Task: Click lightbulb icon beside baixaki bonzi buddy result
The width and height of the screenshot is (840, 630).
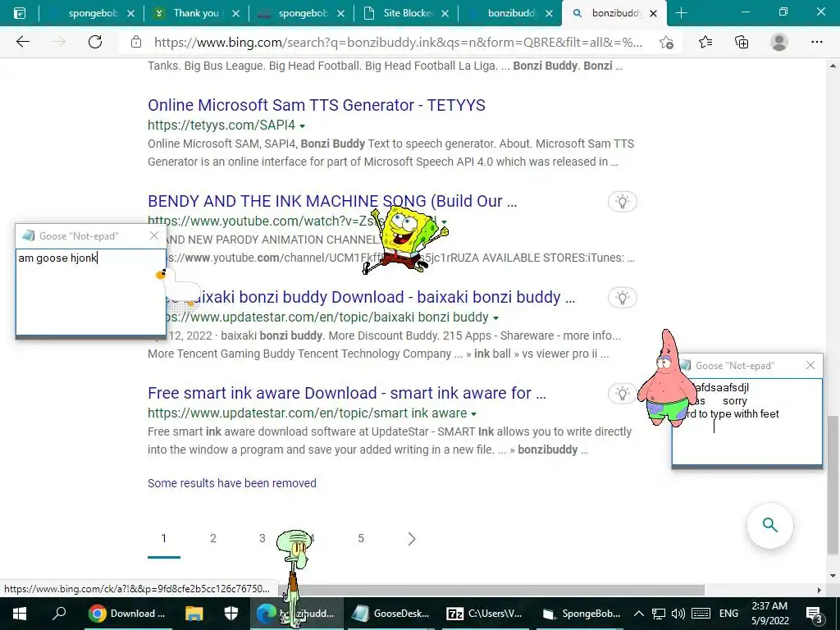Action: point(622,297)
